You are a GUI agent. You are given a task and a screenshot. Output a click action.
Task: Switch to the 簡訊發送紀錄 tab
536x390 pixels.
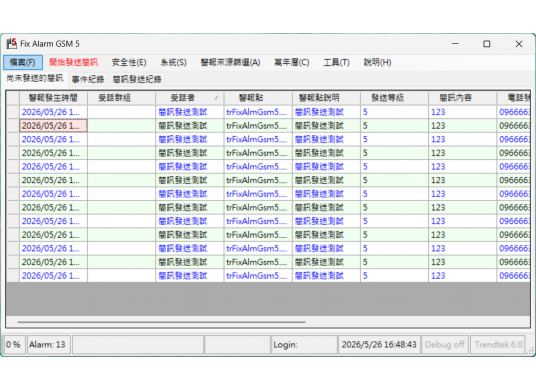pos(137,79)
